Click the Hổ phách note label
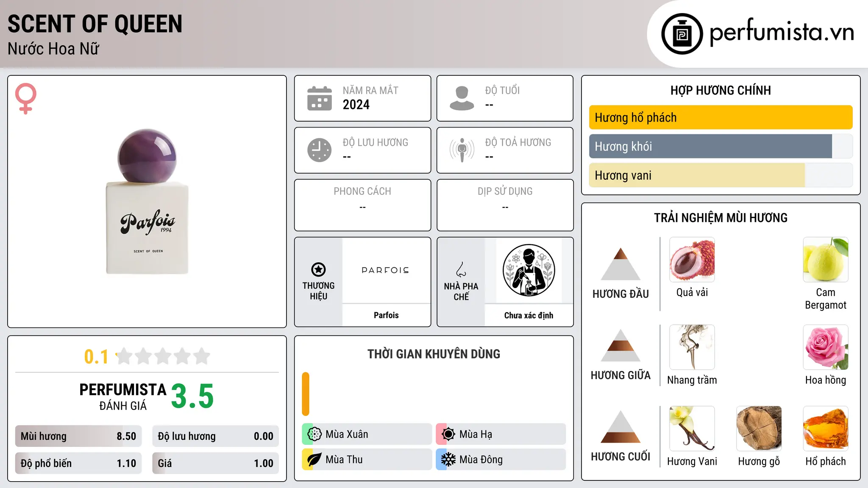 [x=826, y=461]
